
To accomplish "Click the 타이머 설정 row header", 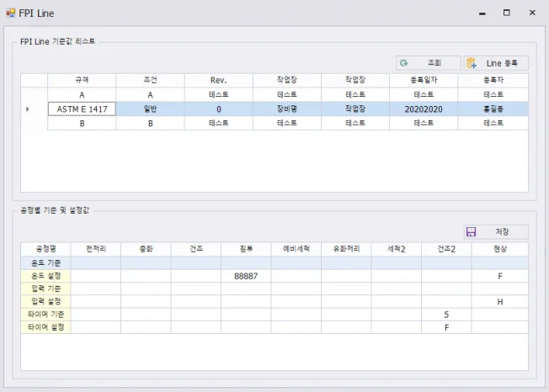I will click(x=45, y=326).
